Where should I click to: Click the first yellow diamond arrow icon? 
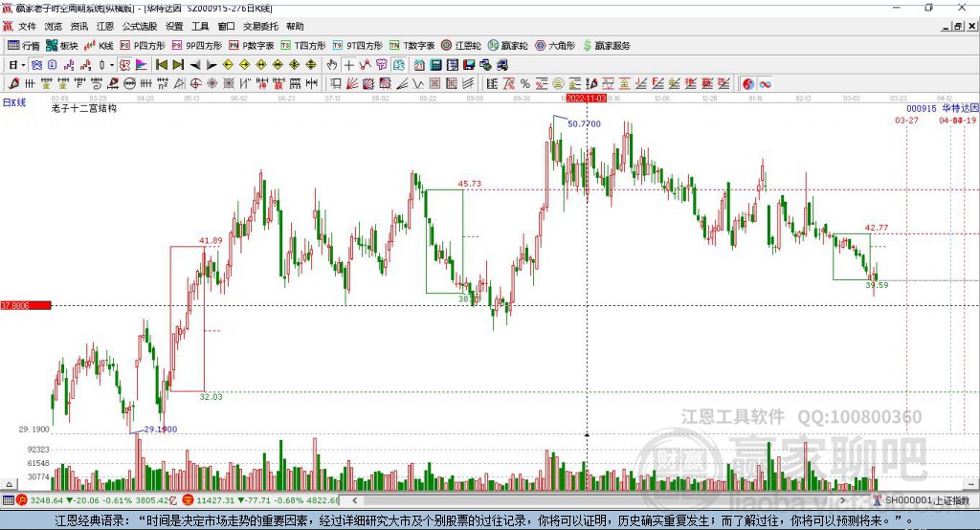[228, 65]
